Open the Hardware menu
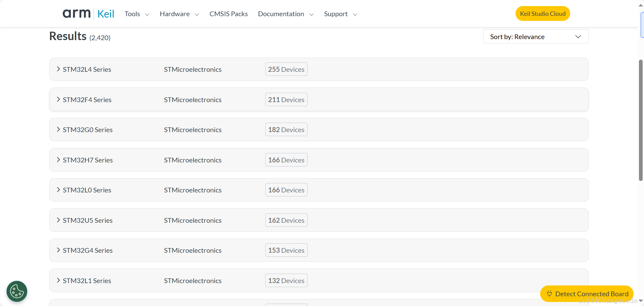Image resolution: width=644 pixels, height=306 pixels. click(179, 14)
